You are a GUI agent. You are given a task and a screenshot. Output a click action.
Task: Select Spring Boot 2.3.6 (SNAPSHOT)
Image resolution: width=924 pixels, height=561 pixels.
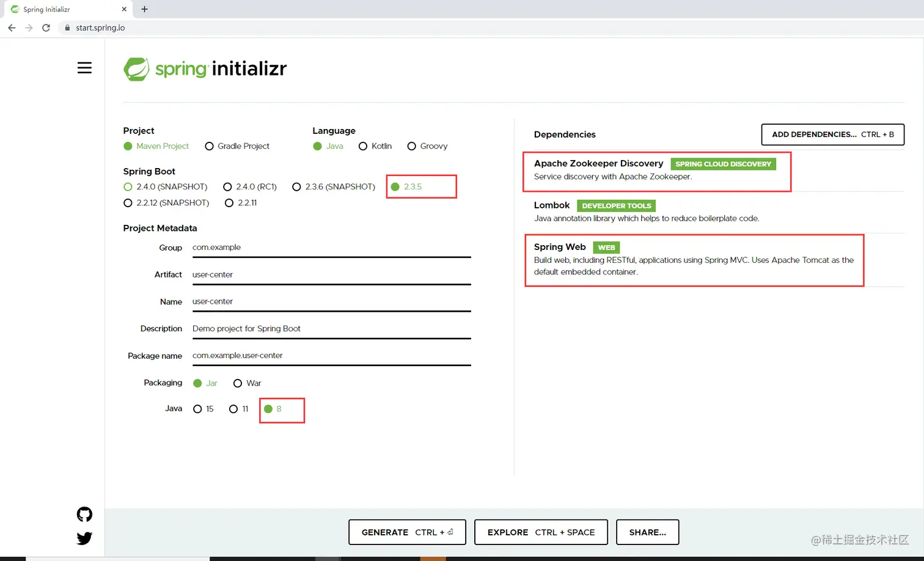[334, 187]
